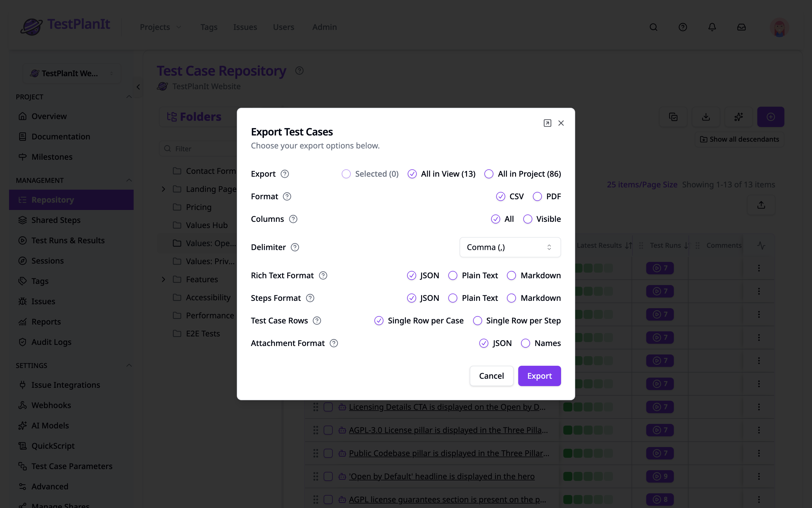Cancel the export dialog
Image resolution: width=812 pixels, height=508 pixels.
(x=491, y=376)
